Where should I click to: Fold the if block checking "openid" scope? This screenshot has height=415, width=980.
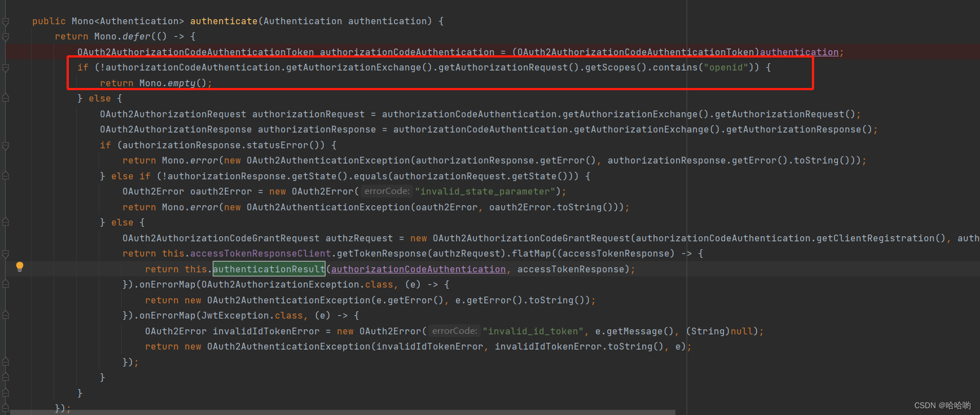(x=6, y=68)
